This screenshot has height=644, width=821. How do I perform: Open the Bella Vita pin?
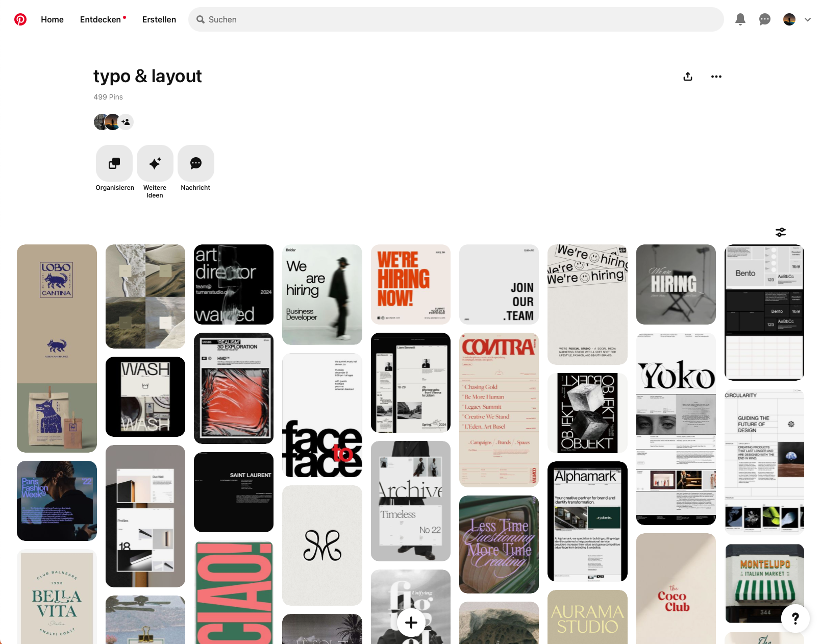coord(57,597)
